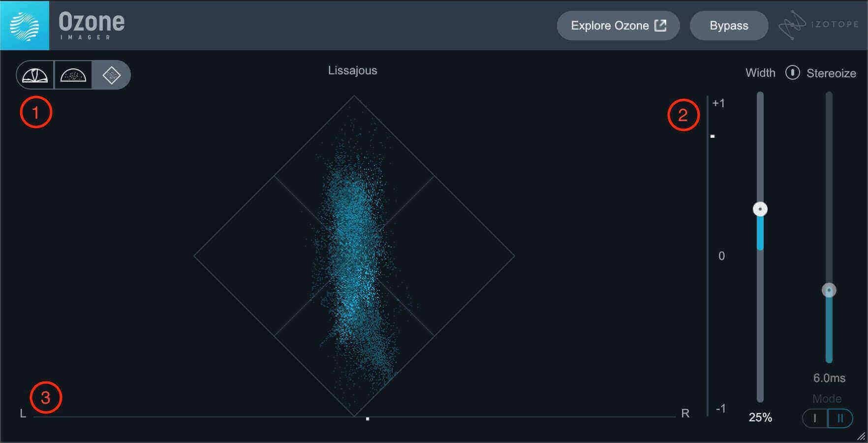Click the Ozone Imager logo icon
The image size is (868, 443).
point(25,25)
